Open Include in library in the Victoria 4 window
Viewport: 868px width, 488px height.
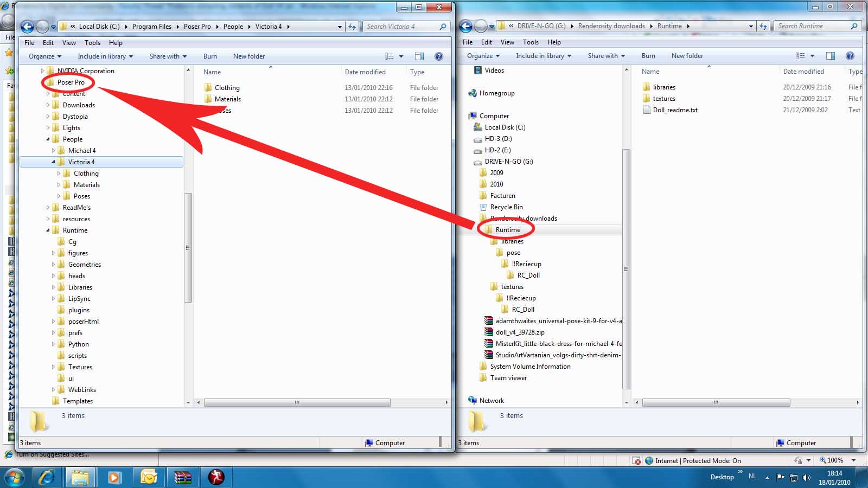click(x=105, y=56)
